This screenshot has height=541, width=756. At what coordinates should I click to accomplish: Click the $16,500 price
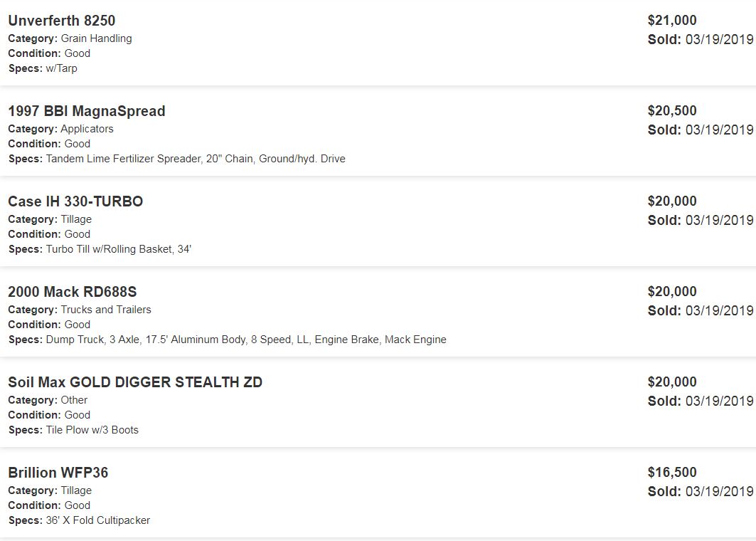[672, 473]
